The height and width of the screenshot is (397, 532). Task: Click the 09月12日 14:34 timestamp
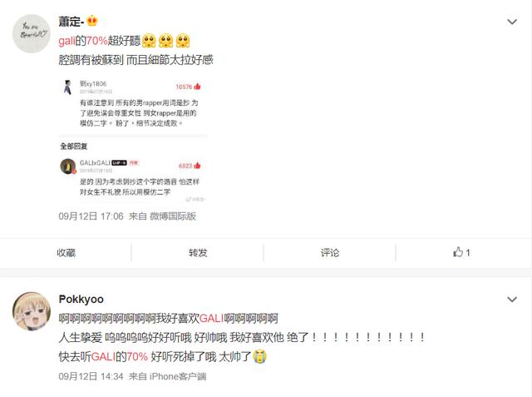pos(91,376)
